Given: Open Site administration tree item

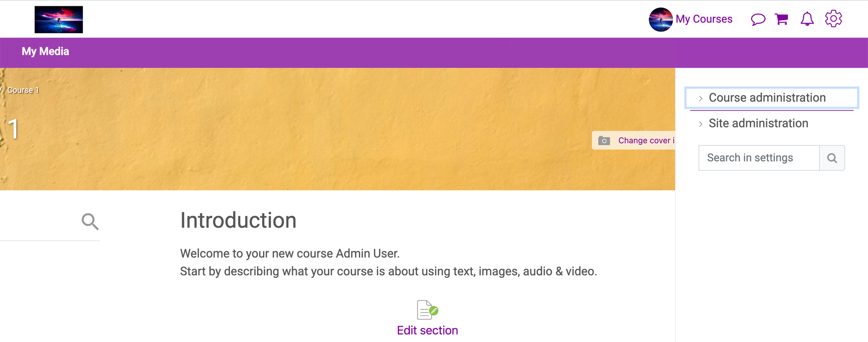Looking at the screenshot, I should [x=758, y=123].
